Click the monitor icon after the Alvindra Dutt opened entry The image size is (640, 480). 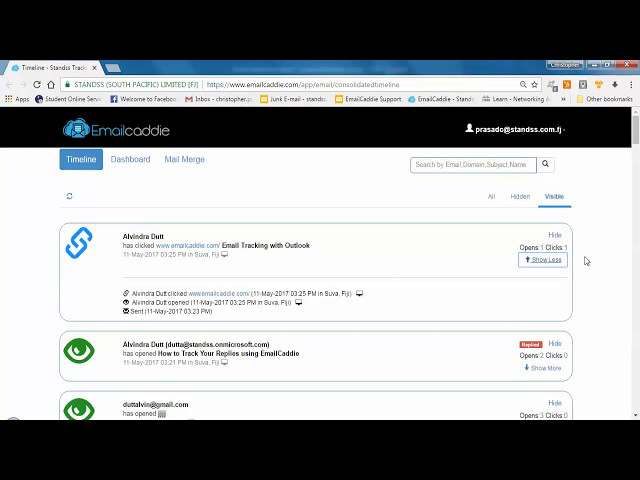pyautogui.click(x=299, y=302)
